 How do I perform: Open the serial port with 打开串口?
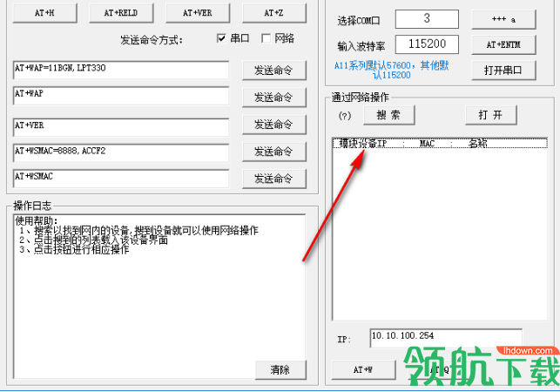pyautogui.click(x=503, y=71)
